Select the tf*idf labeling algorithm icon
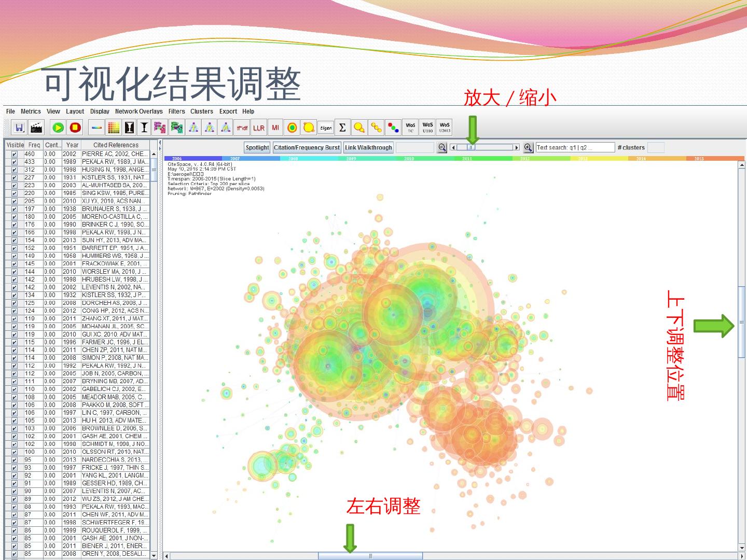The height and width of the screenshot is (560, 747). [242, 128]
